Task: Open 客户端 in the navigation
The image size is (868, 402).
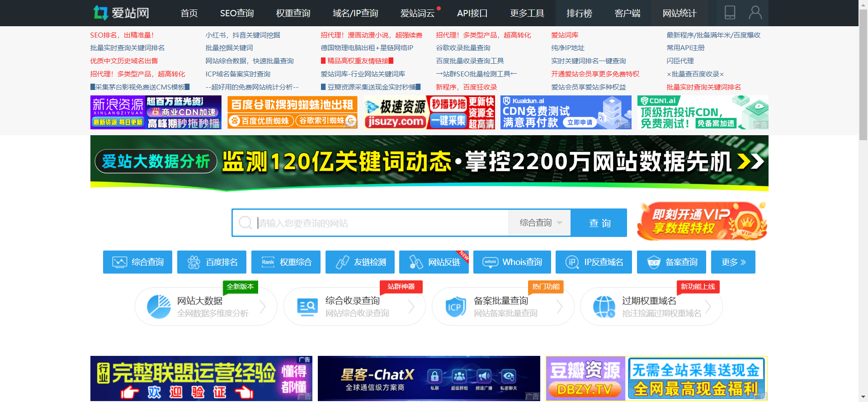Action: [x=627, y=13]
